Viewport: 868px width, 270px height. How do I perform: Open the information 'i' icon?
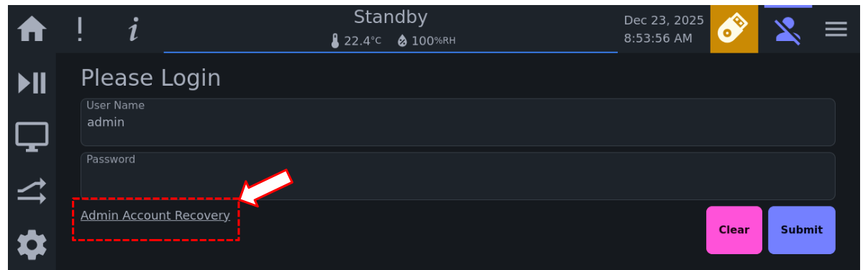tap(133, 30)
